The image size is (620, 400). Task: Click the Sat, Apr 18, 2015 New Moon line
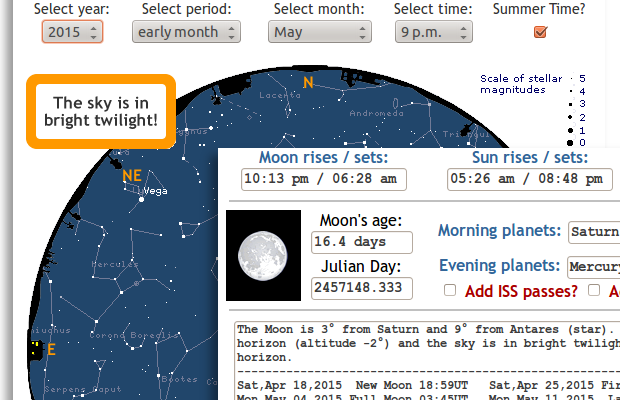[353, 385]
